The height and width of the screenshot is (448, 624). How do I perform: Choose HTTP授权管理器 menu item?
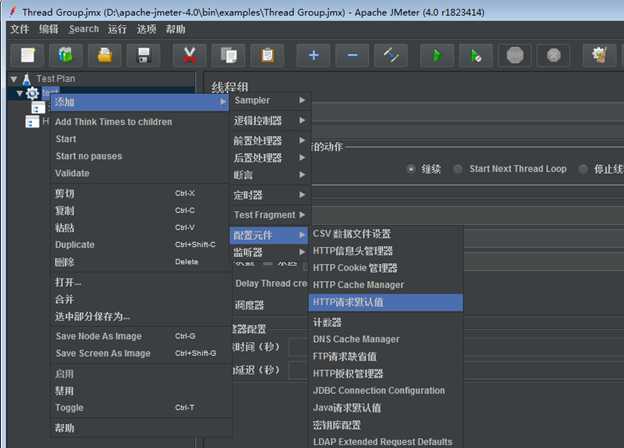386,374
